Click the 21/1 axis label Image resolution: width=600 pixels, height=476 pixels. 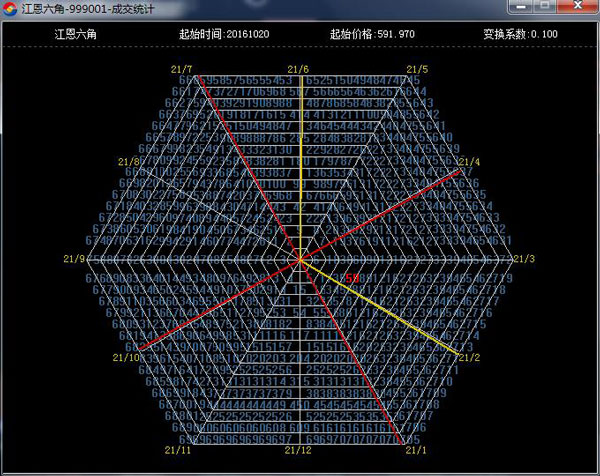(x=416, y=450)
